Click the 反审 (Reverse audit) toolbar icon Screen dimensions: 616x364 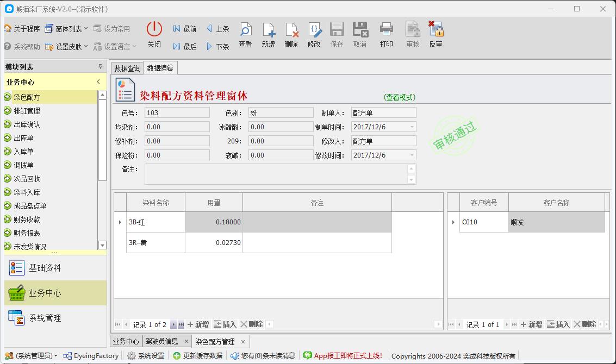(x=435, y=34)
